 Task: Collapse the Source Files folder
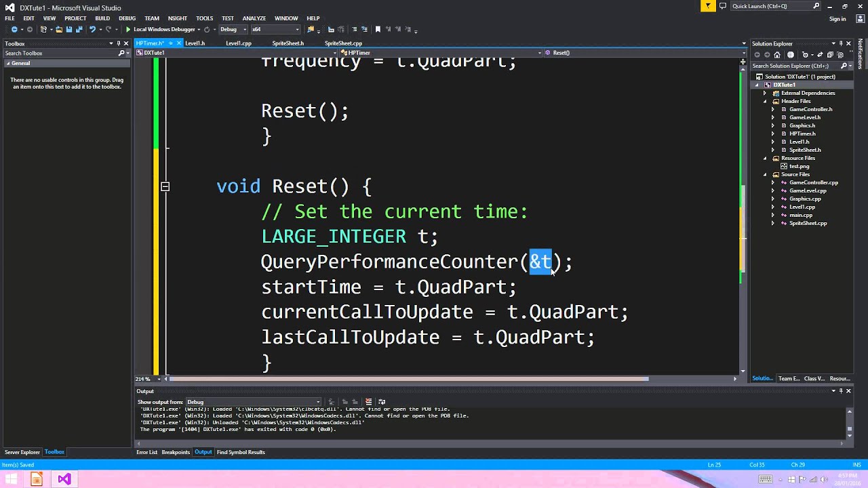point(766,174)
